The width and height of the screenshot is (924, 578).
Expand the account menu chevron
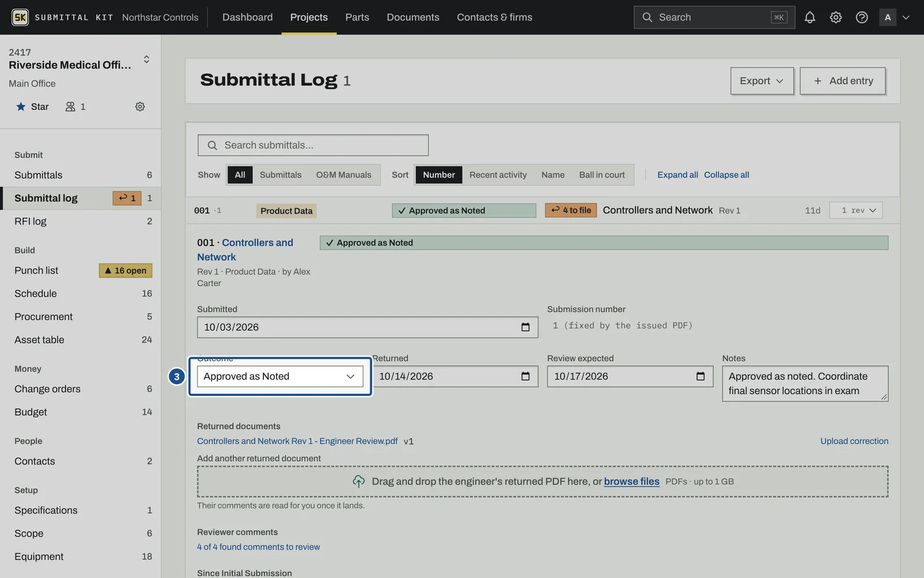click(906, 17)
